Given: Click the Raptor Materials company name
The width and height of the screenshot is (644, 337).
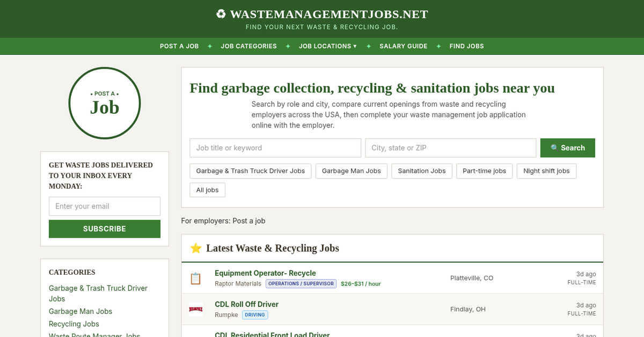Looking at the screenshot, I should 238,284.
